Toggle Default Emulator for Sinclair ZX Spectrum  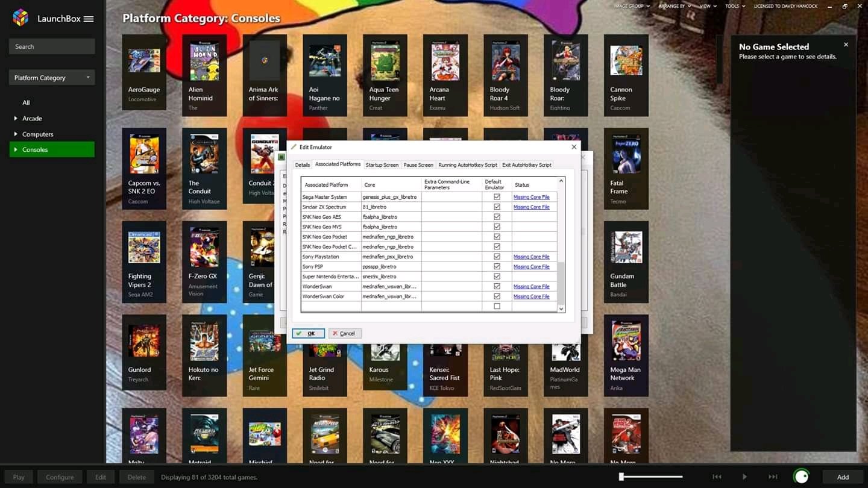click(x=497, y=207)
